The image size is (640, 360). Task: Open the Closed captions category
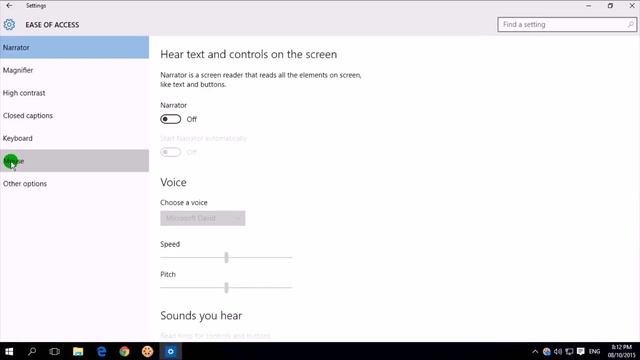coord(74,116)
